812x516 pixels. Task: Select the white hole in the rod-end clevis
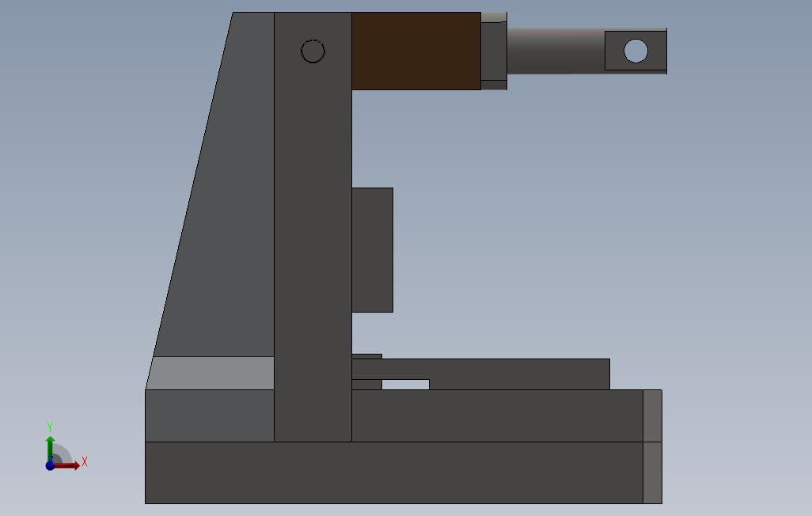click(x=636, y=51)
